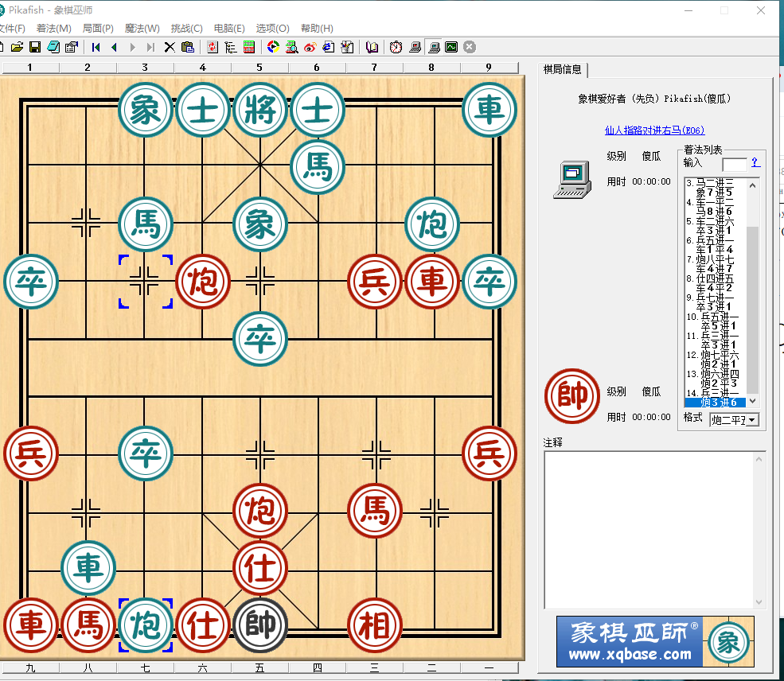Save the game with floppy disk icon

point(35,47)
